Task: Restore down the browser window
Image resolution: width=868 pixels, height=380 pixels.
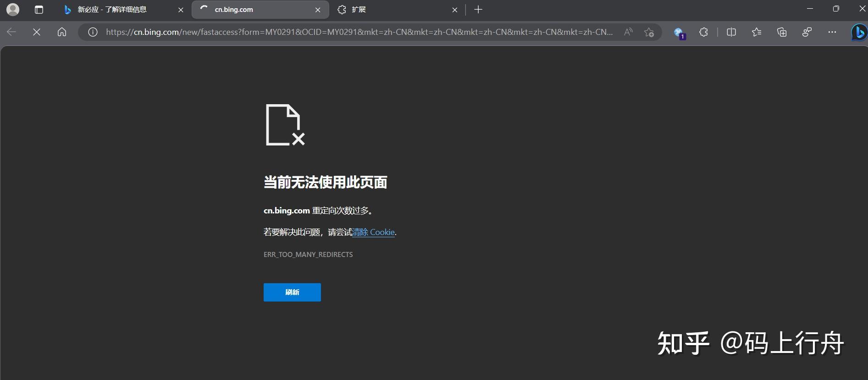Action: (x=836, y=9)
